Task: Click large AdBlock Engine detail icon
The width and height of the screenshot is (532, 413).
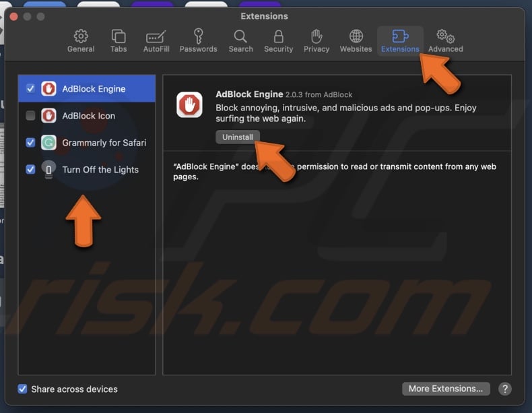Action: click(x=189, y=104)
